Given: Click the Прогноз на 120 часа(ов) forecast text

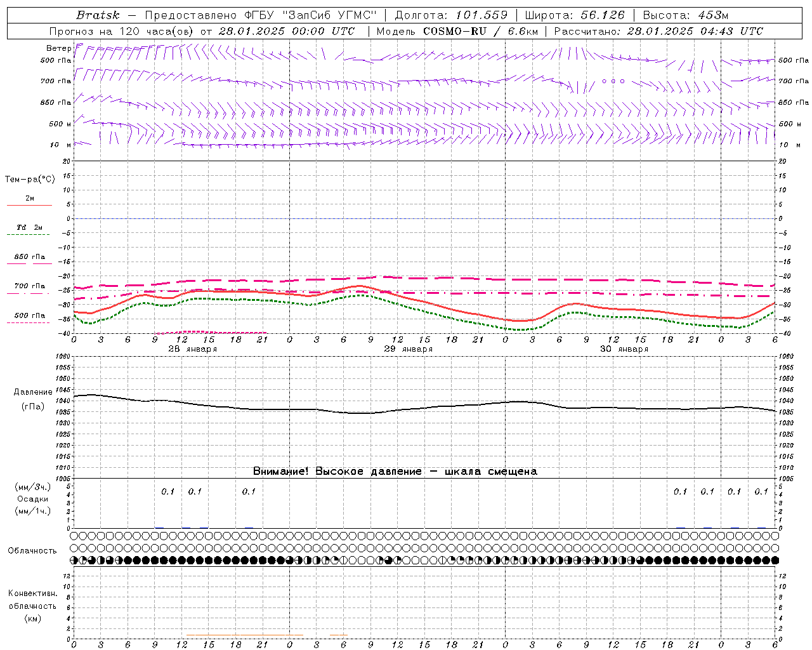Looking at the screenshot, I should (x=122, y=31).
